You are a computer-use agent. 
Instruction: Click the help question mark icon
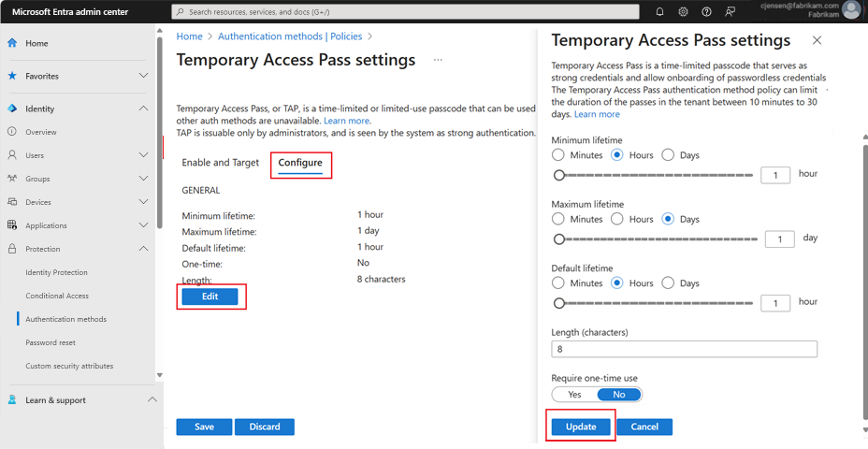coord(706,12)
